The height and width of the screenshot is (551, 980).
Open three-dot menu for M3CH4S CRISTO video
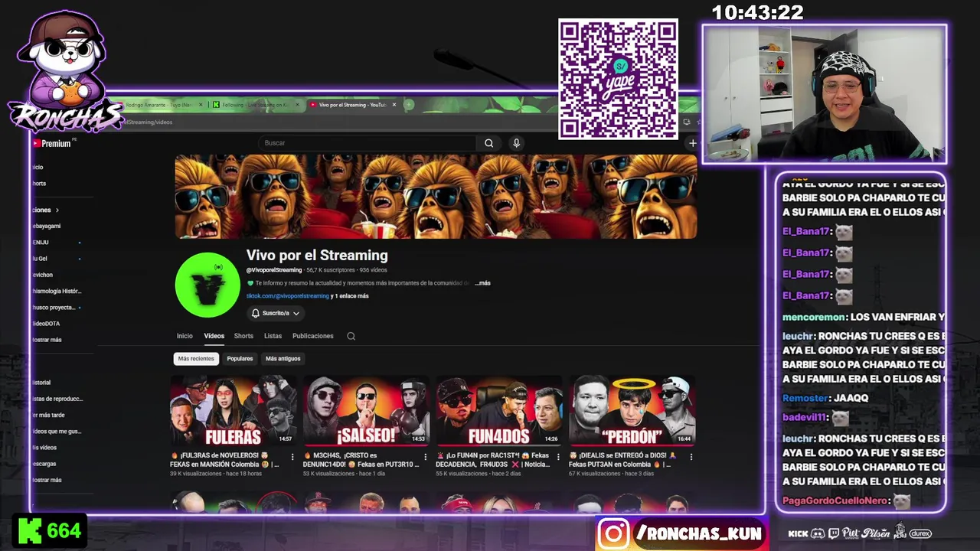[x=425, y=457]
